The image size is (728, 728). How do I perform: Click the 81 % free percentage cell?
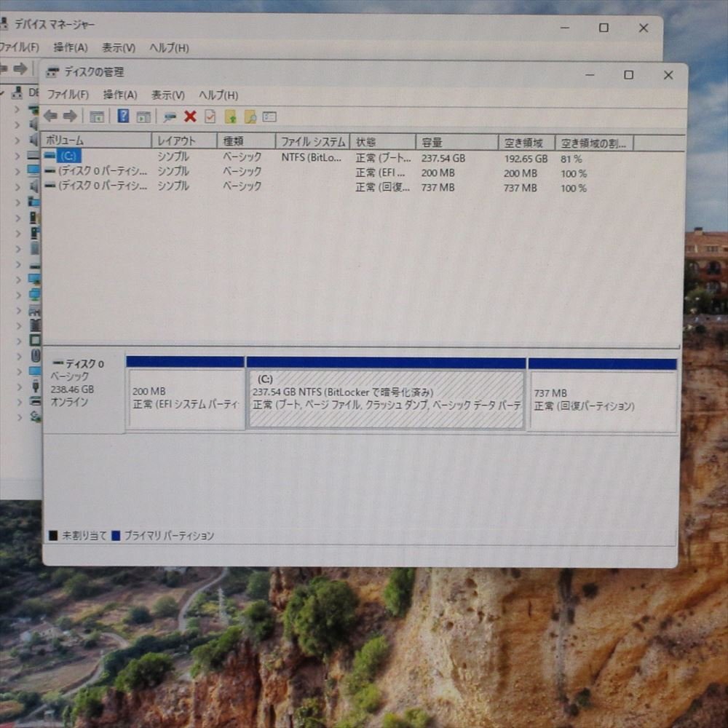571,159
